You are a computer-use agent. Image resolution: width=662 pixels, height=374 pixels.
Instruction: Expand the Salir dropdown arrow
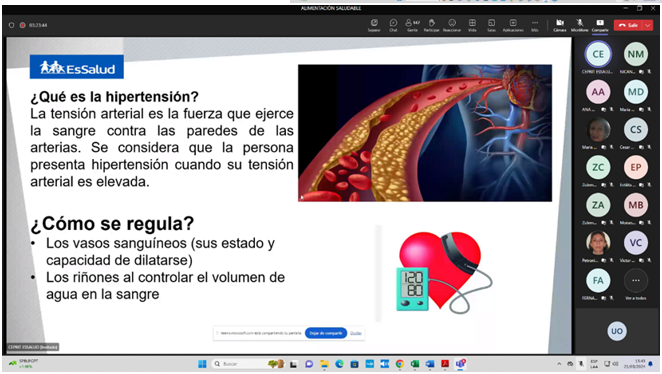coord(648,25)
